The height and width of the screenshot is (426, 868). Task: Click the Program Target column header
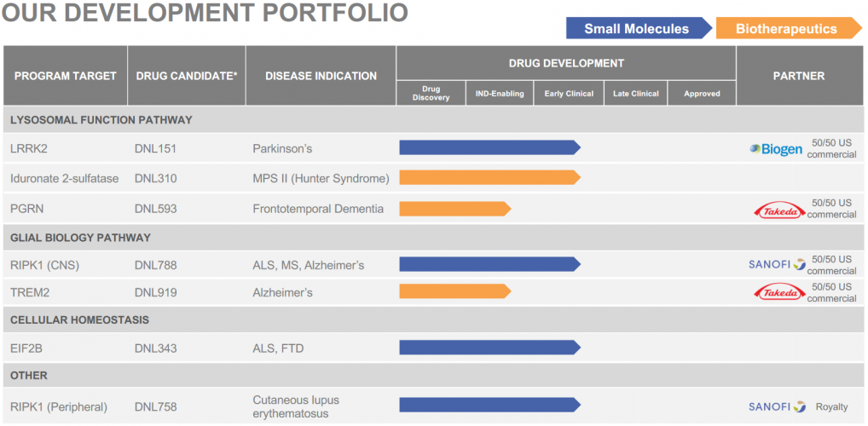[66, 76]
